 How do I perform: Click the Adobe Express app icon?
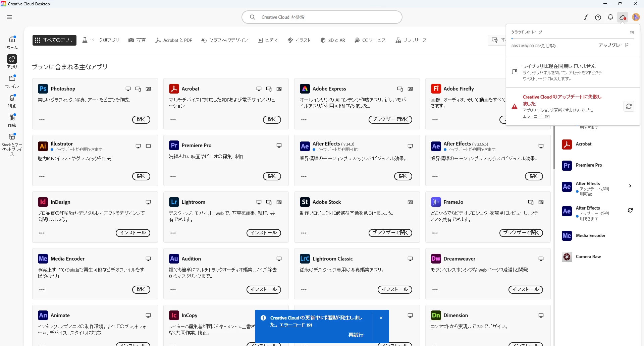pyautogui.click(x=305, y=89)
